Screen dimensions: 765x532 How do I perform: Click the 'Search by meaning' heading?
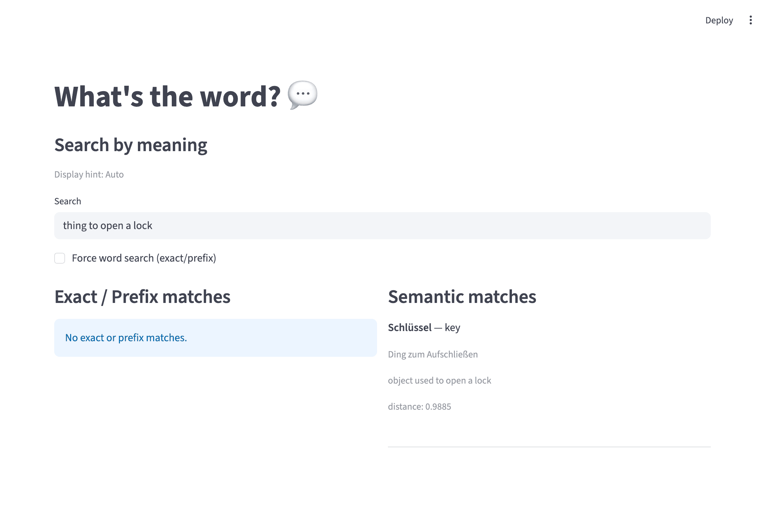coord(131,145)
